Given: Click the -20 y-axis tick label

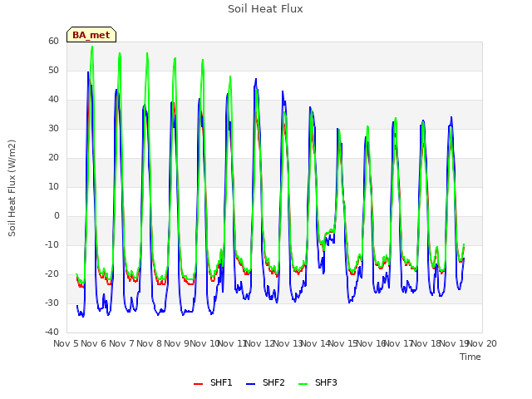Looking at the screenshot, I should click(52, 273).
